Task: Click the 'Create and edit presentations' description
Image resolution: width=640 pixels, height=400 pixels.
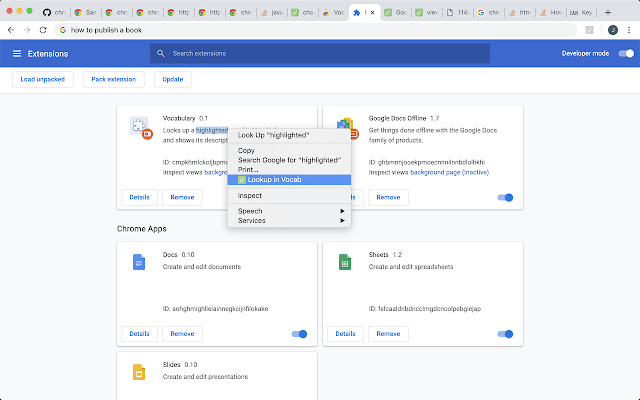Action: point(205,377)
